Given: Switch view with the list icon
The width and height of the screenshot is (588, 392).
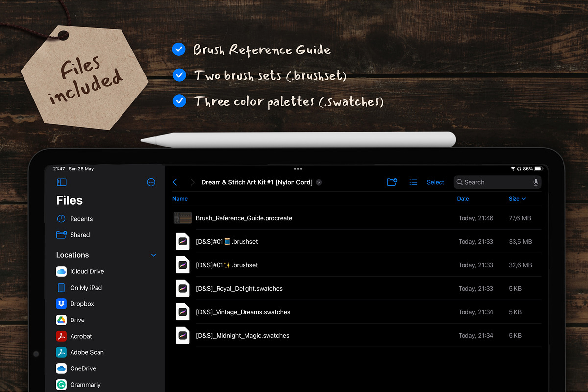Looking at the screenshot, I should [x=413, y=182].
